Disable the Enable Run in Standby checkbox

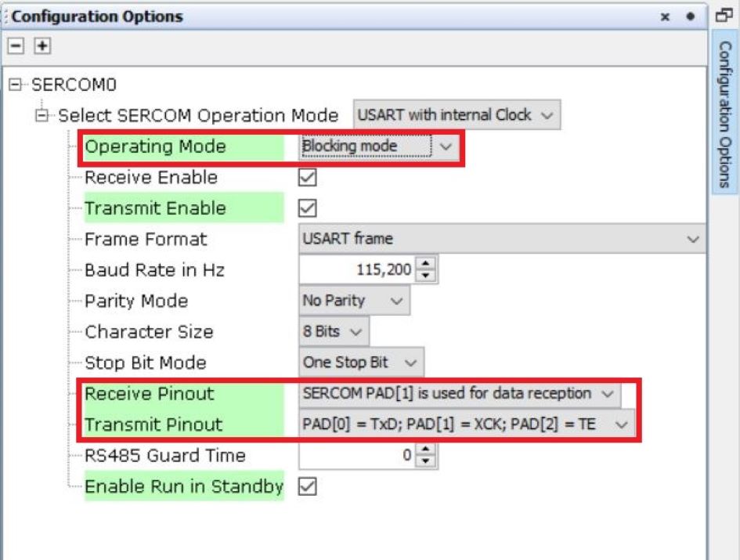pos(309,486)
